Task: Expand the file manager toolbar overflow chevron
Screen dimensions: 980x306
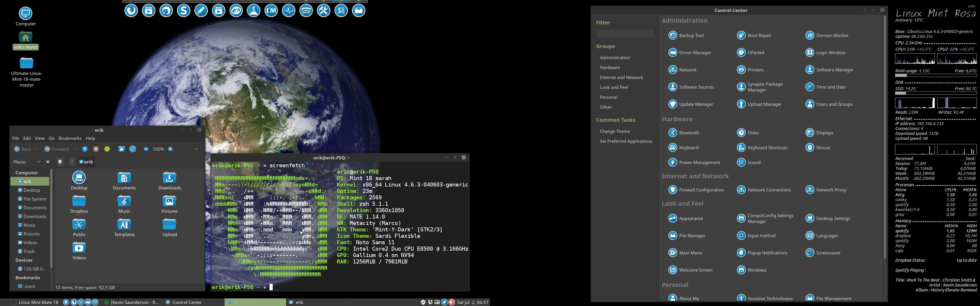Action: pos(196,149)
